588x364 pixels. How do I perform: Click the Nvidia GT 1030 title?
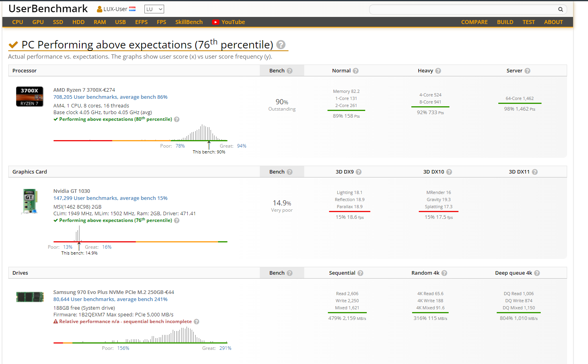pyautogui.click(x=72, y=191)
